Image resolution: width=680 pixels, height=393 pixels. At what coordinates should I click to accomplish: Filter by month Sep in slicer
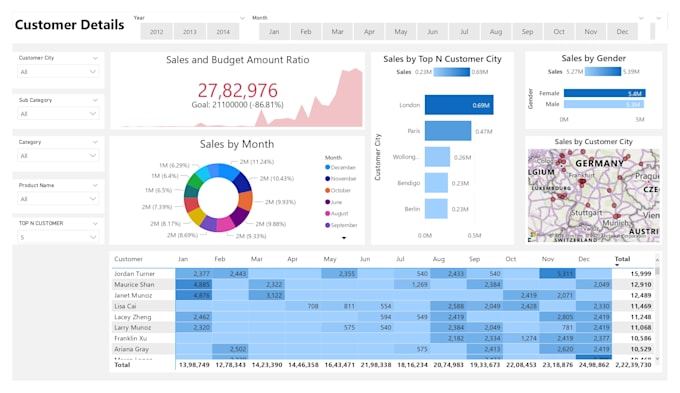click(527, 32)
